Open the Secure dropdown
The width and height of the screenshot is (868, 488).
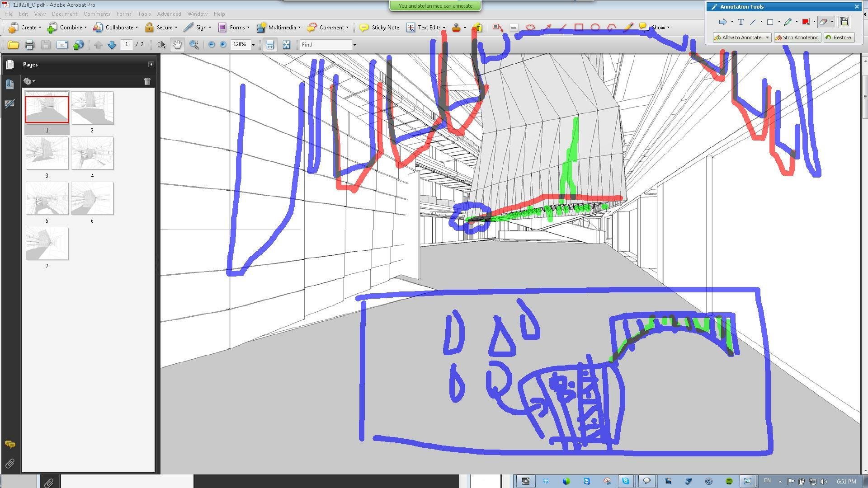coord(161,28)
